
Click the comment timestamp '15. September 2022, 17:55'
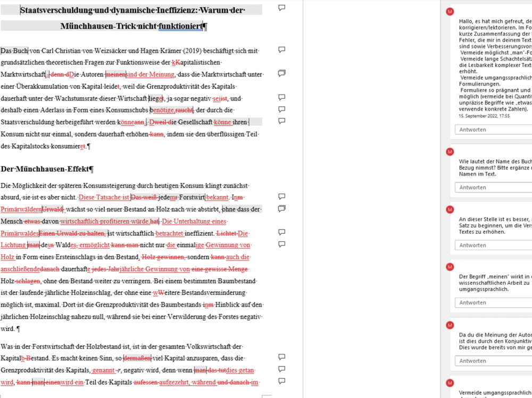point(484,116)
